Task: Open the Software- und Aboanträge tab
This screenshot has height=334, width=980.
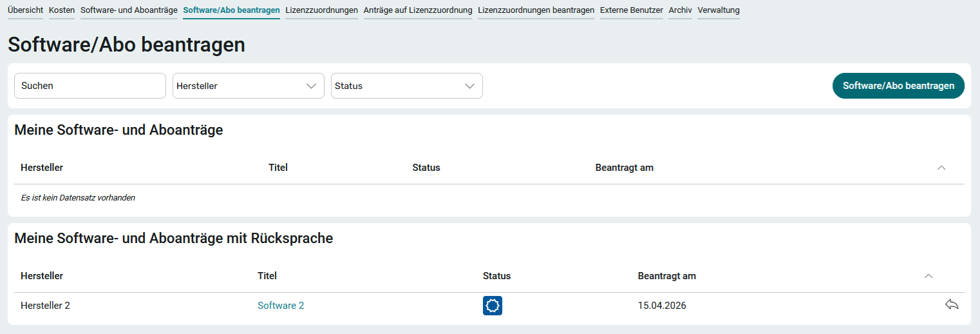Action: (129, 10)
